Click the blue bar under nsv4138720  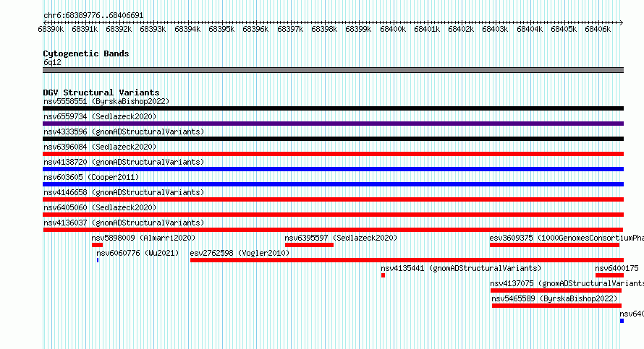333,169
